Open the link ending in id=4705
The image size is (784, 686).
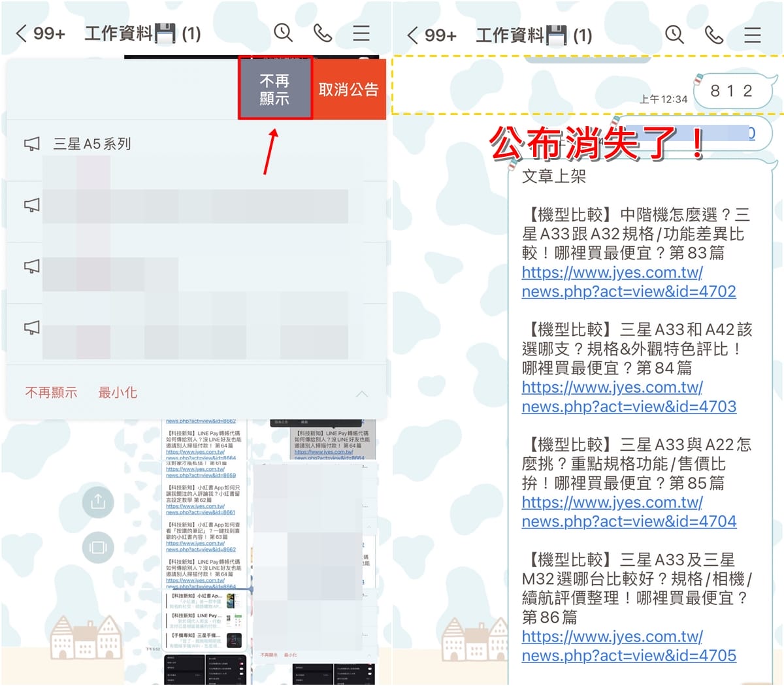[x=629, y=645]
